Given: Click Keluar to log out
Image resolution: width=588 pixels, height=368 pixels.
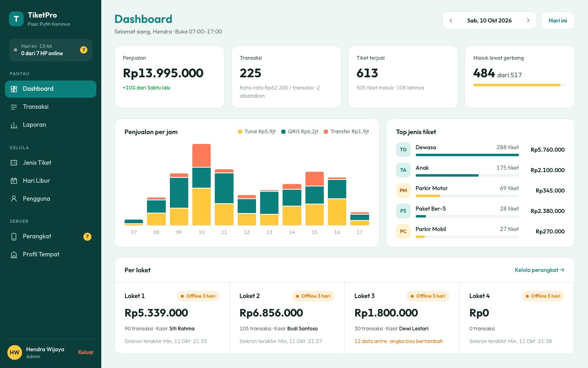Looking at the screenshot, I should tap(86, 352).
